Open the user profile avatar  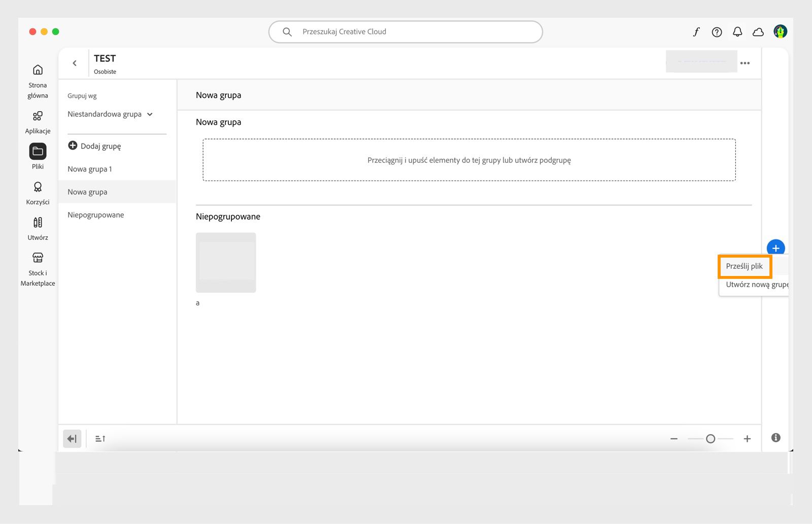(780, 31)
